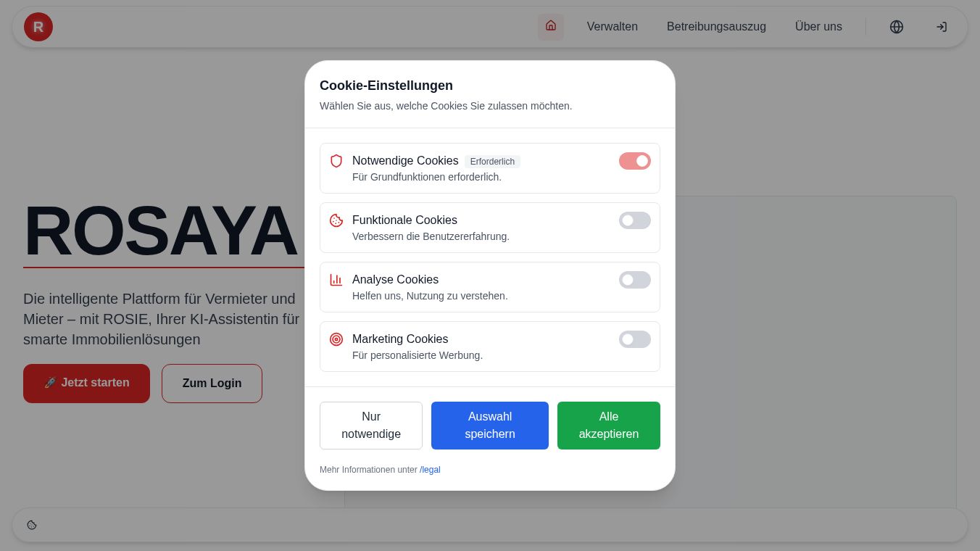Open the Über uns menu item
This screenshot has width=980, height=551.
[818, 27]
